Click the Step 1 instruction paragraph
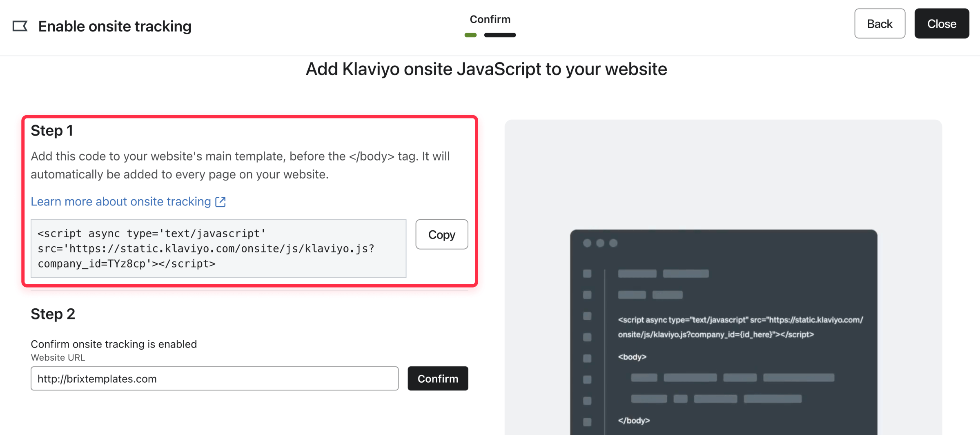Viewport: 980px width, 435px height. click(240, 165)
